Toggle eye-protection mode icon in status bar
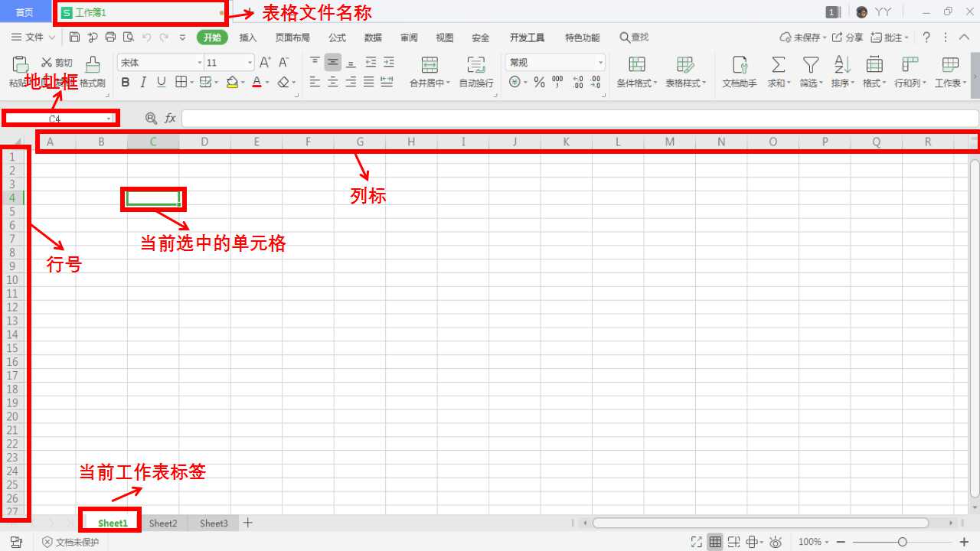This screenshot has width=980, height=551. pyautogui.click(x=775, y=542)
